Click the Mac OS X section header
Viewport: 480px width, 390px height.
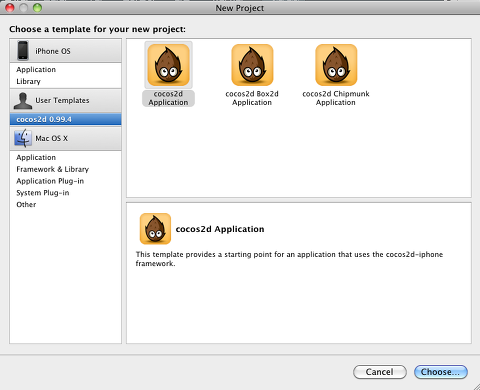point(66,138)
